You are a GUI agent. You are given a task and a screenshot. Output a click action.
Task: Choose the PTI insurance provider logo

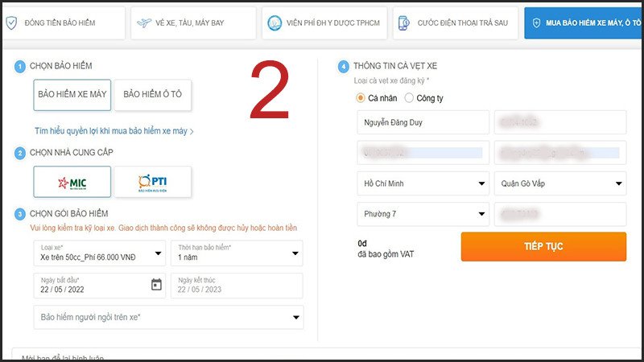(x=152, y=182)
